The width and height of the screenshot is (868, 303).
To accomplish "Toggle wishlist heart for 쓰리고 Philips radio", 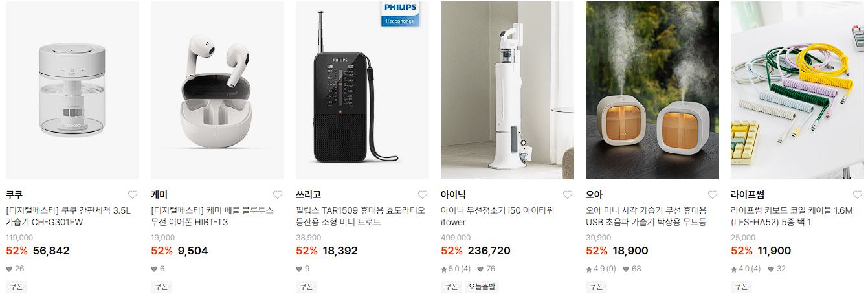I will click(423, 195).
